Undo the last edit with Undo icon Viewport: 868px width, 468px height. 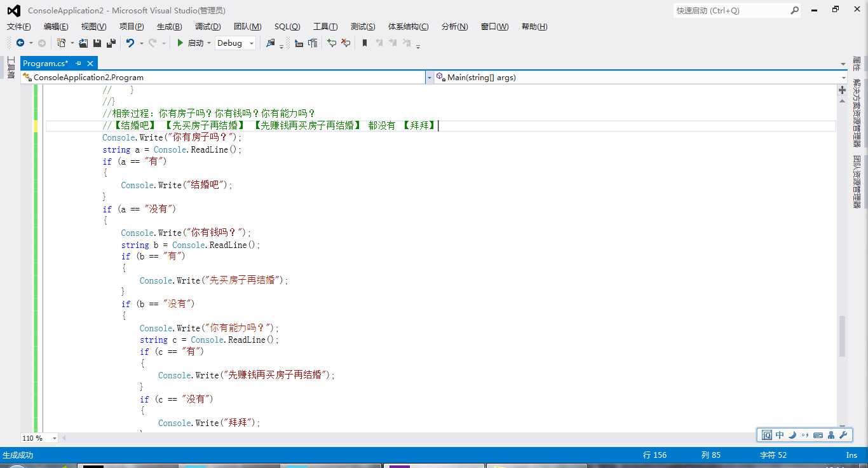(130, 43)
